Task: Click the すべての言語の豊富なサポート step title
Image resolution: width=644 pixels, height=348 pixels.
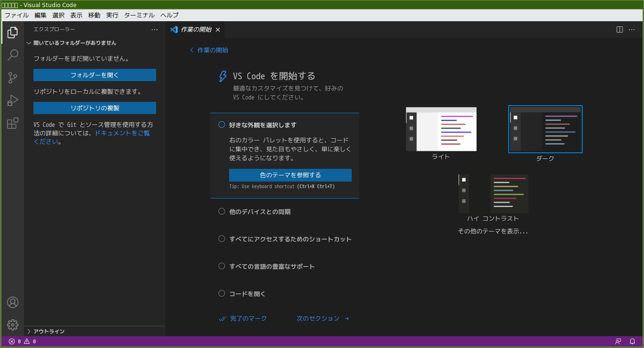Action: tap(272, 266)
